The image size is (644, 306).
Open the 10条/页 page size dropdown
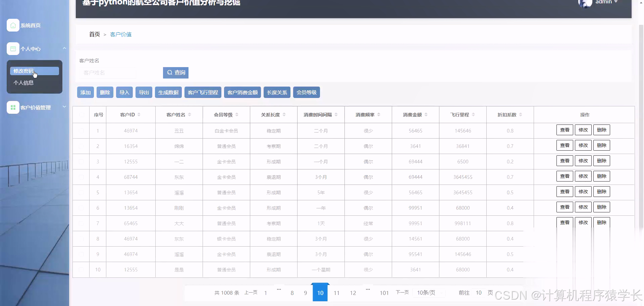click(x=429, y=293)
